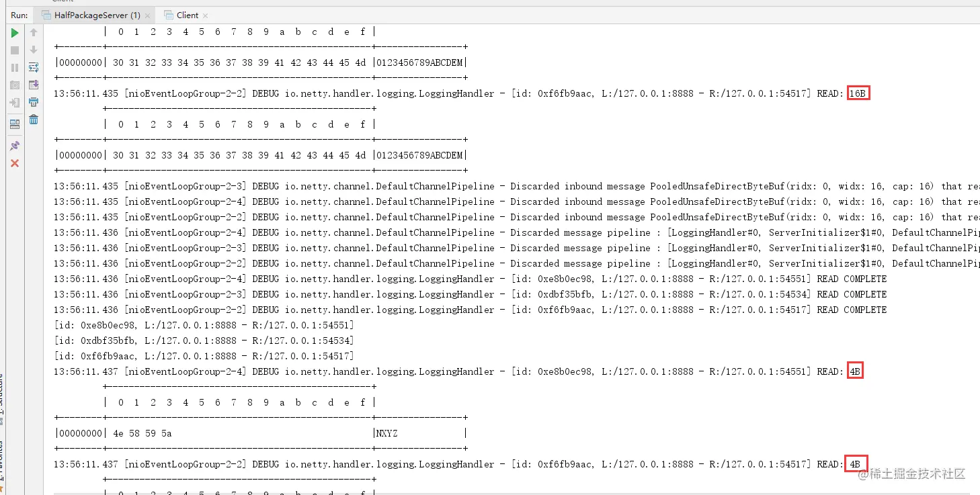Print the console output
Screen dimensions: 980x495
pyautogui.click(x=34, y=102)
